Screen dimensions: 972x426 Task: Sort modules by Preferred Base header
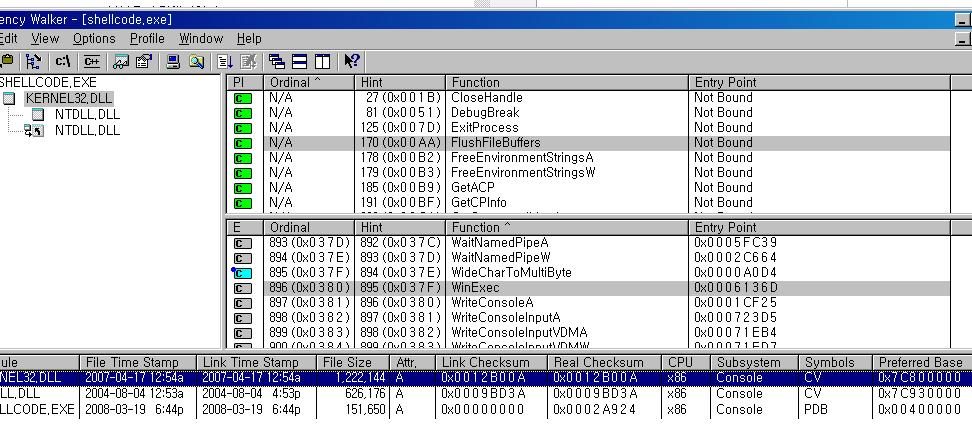click(x=922, y=363)
